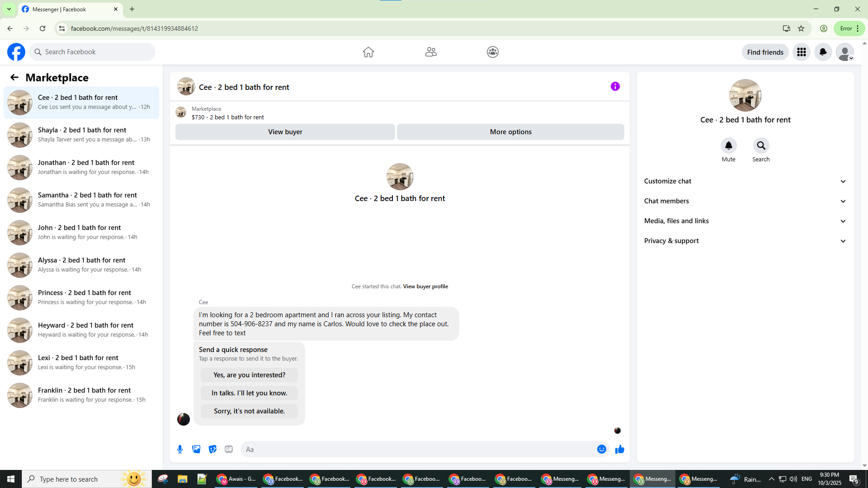Viewport: 868px width, 488px height.
Task: Open Lexi conversation in list
Action: click(x=81, y=363)
